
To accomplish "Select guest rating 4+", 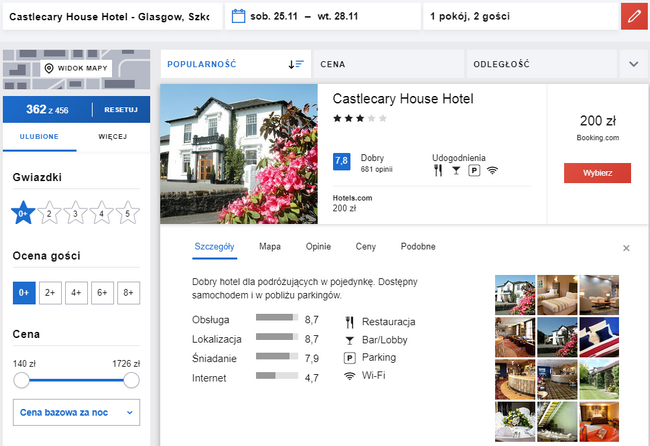I will 76,293.
